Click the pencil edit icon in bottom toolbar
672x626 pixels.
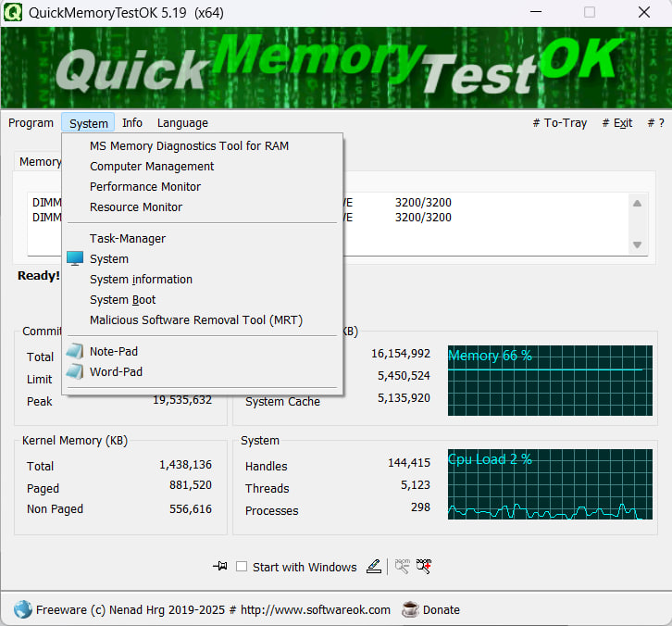[x=374, y=567]
